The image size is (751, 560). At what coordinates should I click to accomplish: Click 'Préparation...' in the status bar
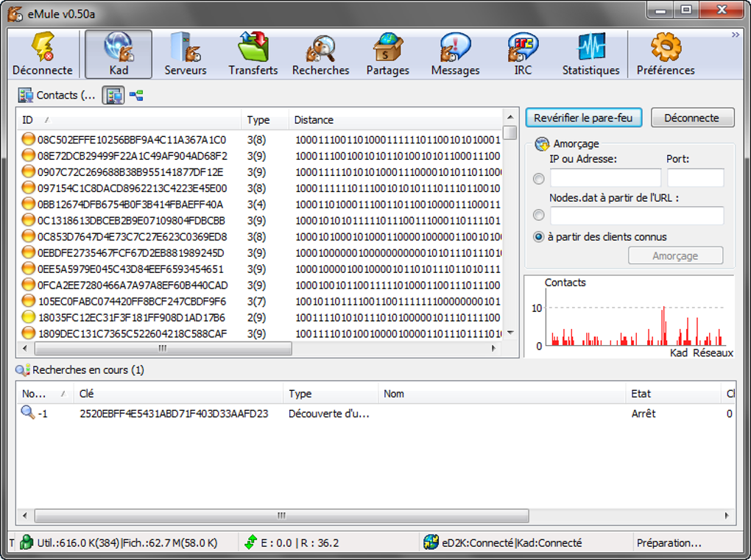click(669, 543)
